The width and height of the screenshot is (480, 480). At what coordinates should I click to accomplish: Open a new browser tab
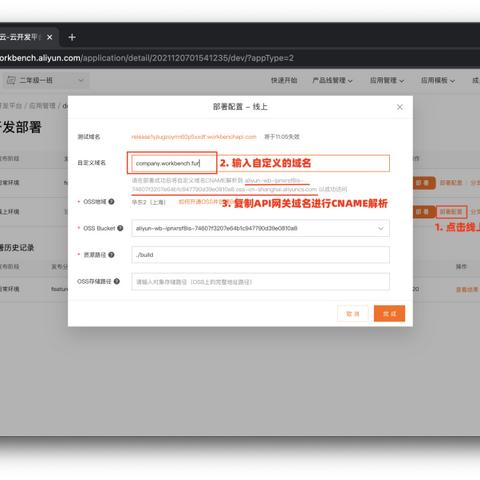pyautogui.click(x=72, y=37)
